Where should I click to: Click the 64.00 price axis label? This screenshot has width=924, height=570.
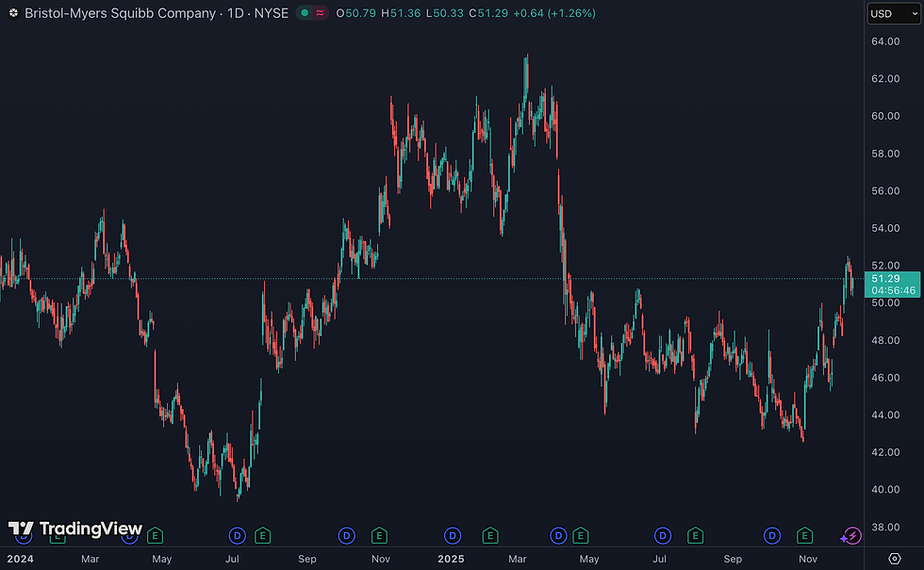[885, 41]
